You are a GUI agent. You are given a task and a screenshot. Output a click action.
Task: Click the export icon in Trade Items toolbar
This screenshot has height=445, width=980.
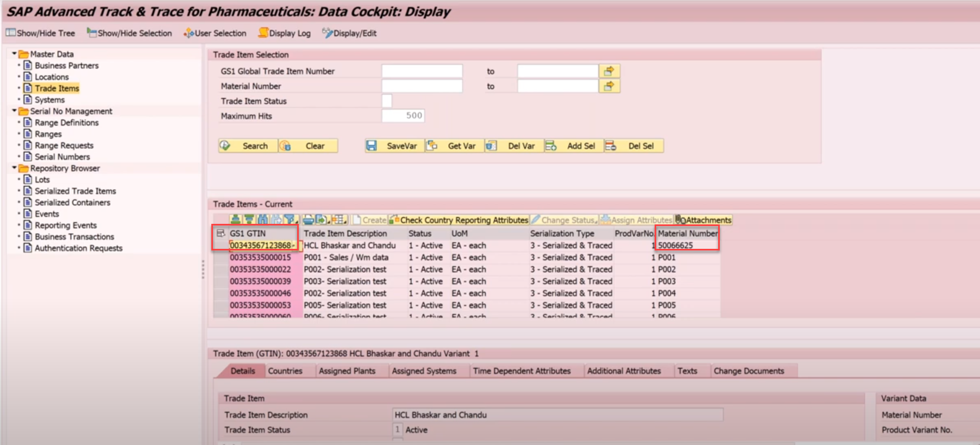pyautogui.click(x=322, y=220)
